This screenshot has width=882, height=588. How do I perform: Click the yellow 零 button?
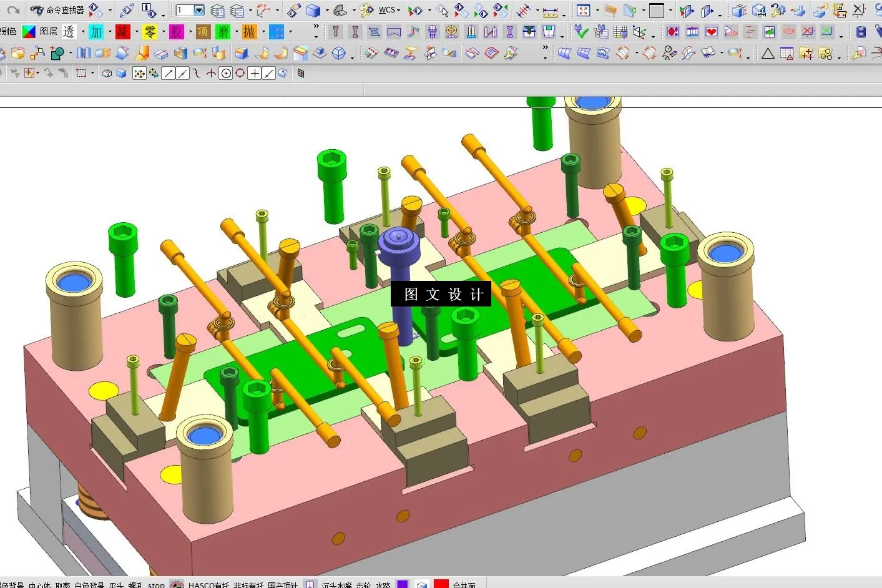click(150, 31)
